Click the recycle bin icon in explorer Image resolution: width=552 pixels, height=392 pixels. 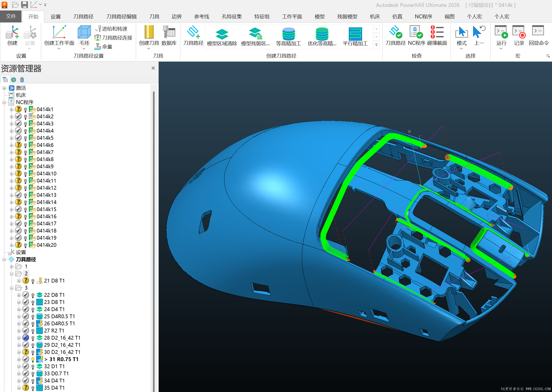tap(22, 80)
